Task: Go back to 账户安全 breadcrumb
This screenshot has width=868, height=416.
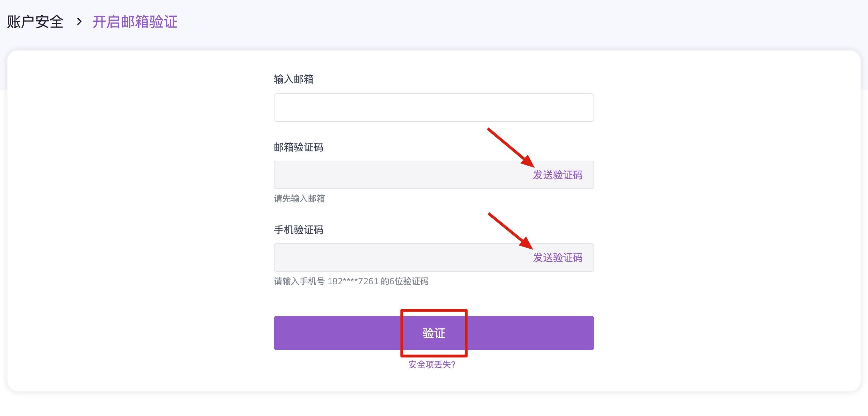Action: click(35, 22)
